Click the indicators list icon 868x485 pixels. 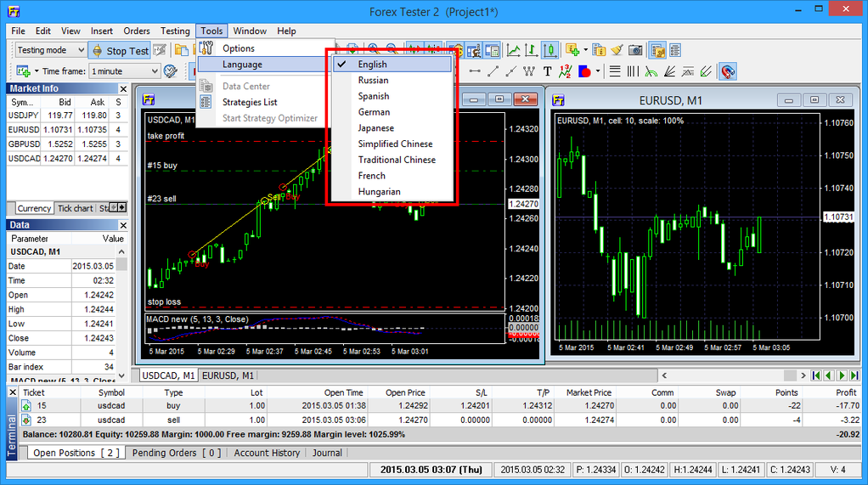click(x=599, y=50)
